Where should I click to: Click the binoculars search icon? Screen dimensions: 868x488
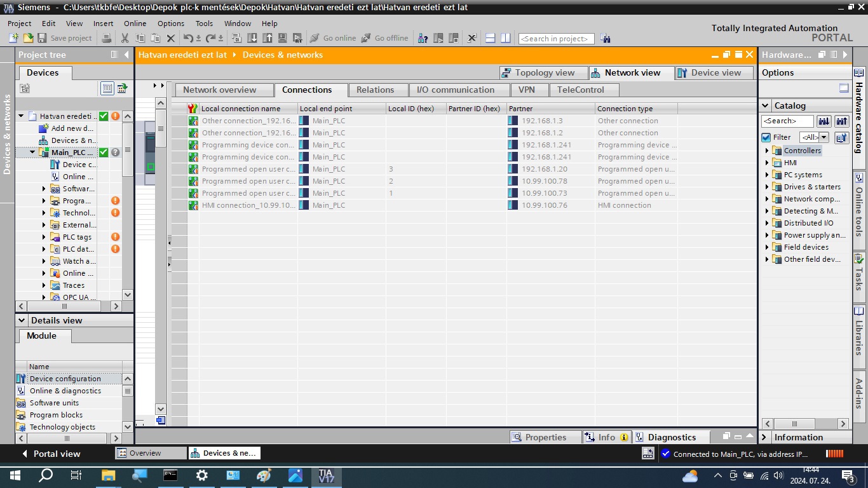tap(606, 38)
